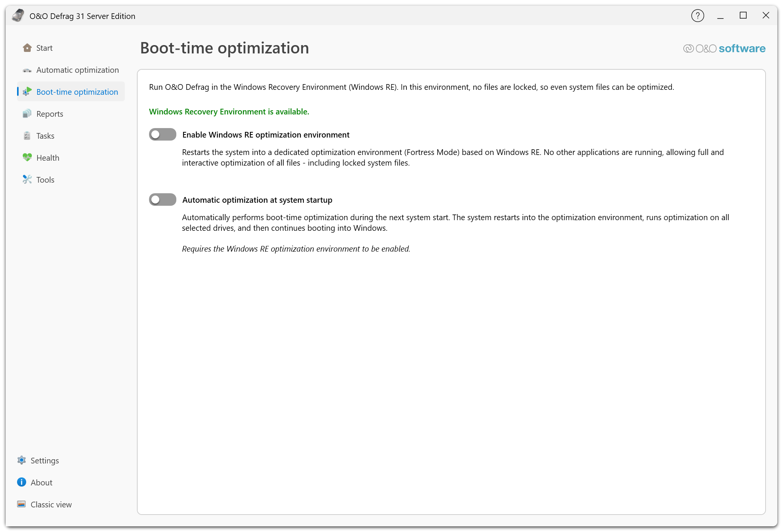
Task: Toggle Automatic optimization at system startup
Action: pyautogui.click(x=163, y=200)
